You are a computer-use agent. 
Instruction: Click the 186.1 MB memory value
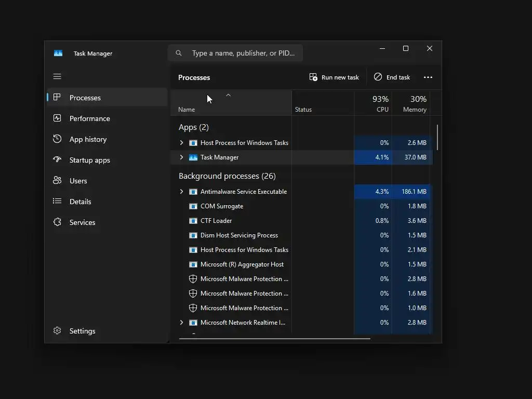(x=414, y=192)
